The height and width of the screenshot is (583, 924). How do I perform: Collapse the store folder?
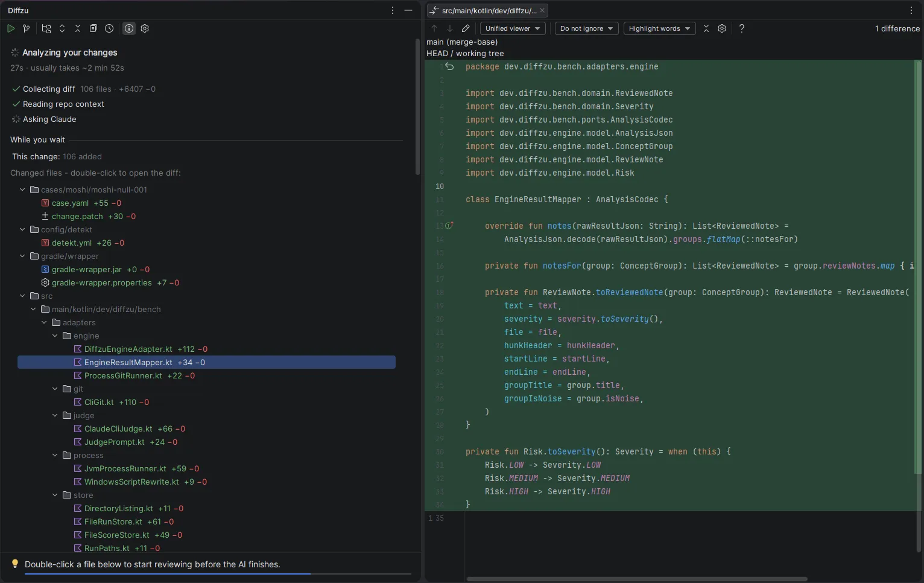(55, 495)
